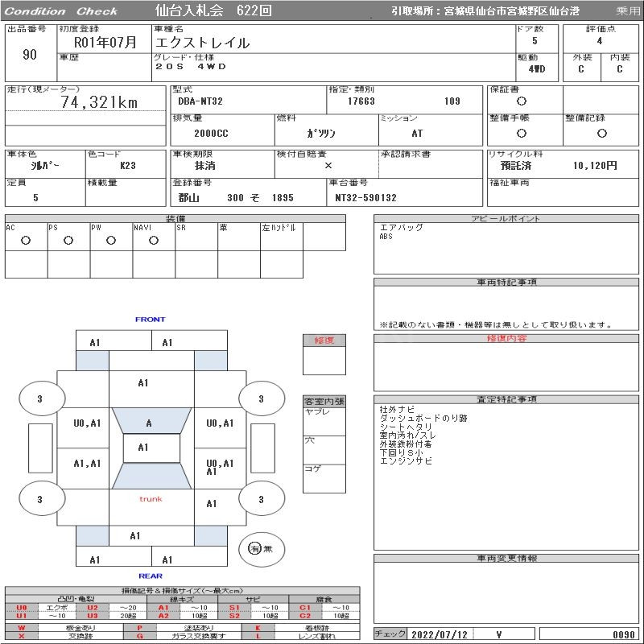
Task: Click the front-left tire circle marked 3
Action: 42,398
